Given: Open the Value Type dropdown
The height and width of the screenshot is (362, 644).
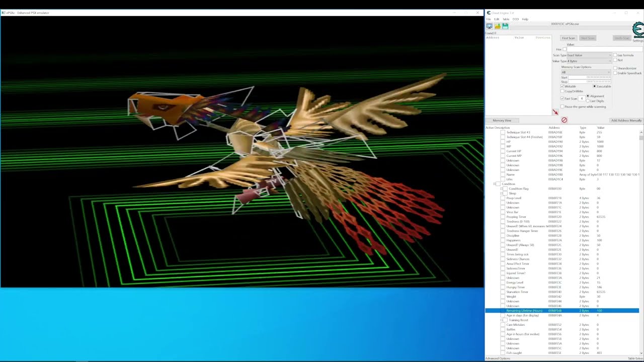Looking at the screenshot, I should point(589,61).
